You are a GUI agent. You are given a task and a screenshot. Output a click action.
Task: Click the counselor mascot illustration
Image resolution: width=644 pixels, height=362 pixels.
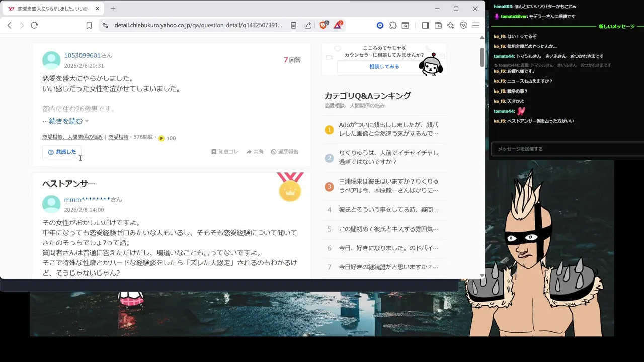(431, 64)
